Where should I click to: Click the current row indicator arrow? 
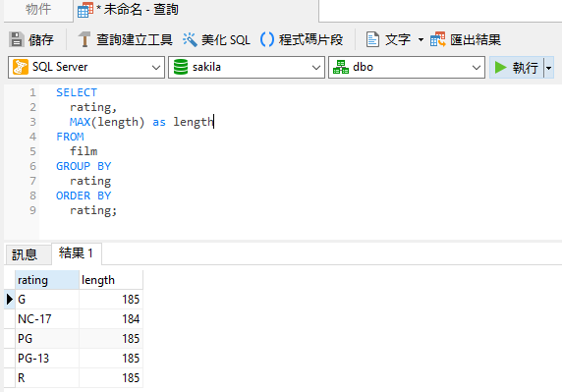pyautogui.click(x=10, y=300)
